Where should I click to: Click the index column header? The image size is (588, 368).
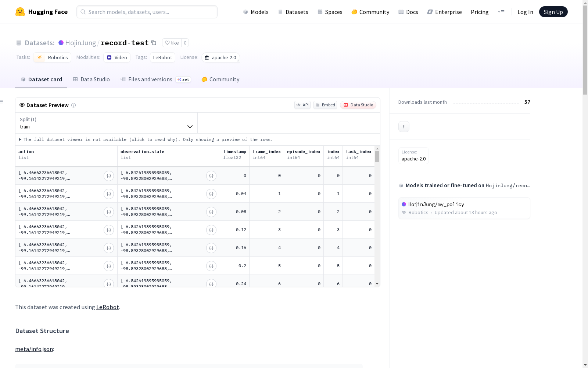click(333, 156)
